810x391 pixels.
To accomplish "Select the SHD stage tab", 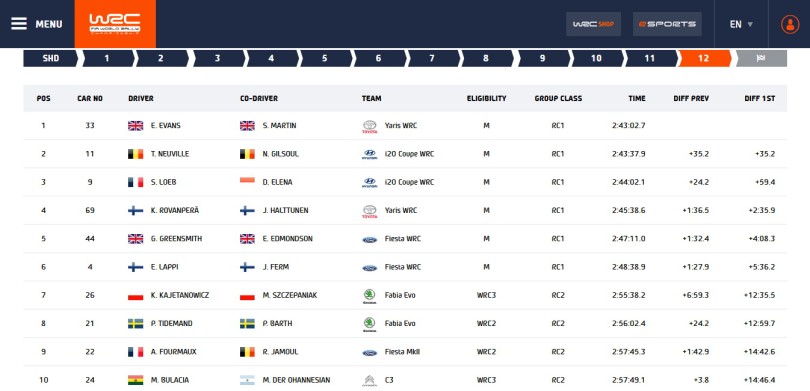I will pos(50,58).
